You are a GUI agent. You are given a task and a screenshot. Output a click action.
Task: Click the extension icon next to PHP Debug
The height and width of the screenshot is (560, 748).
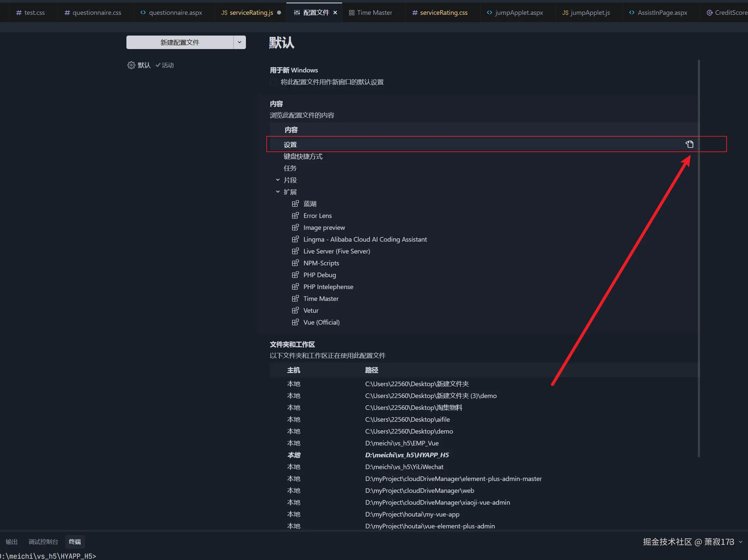295,275
